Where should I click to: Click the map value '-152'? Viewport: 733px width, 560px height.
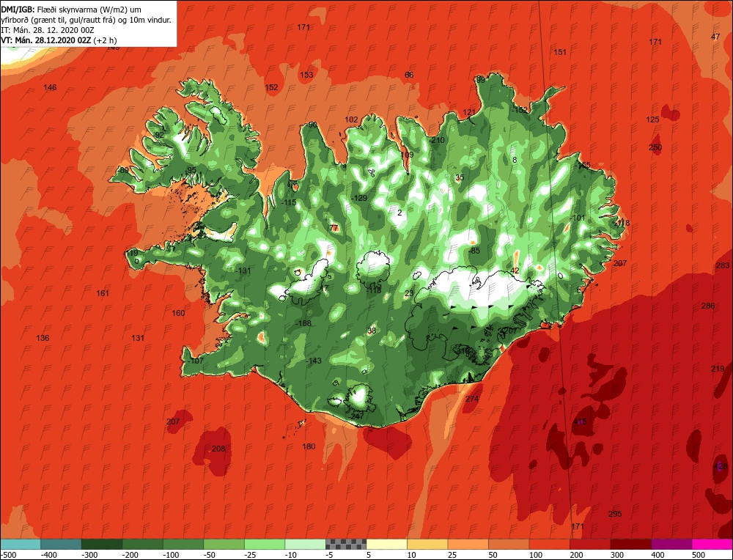(x=519, y=111)
